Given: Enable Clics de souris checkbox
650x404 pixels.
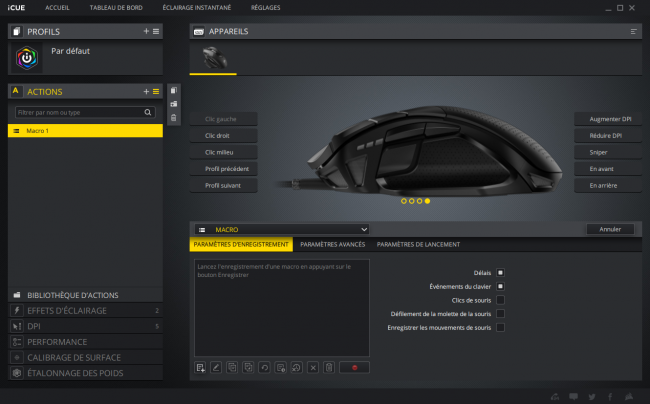Looking at the screenshot, I should point(500,300).
